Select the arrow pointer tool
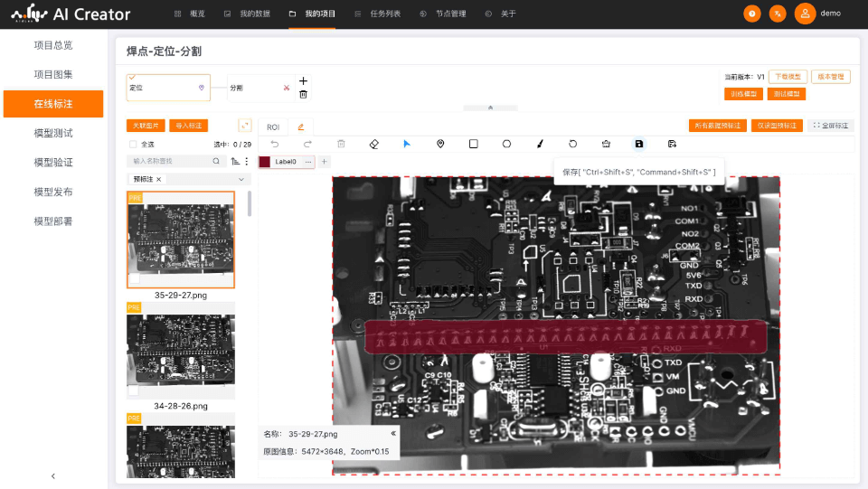This screenshot has height=489, width=868. point(407,144)
